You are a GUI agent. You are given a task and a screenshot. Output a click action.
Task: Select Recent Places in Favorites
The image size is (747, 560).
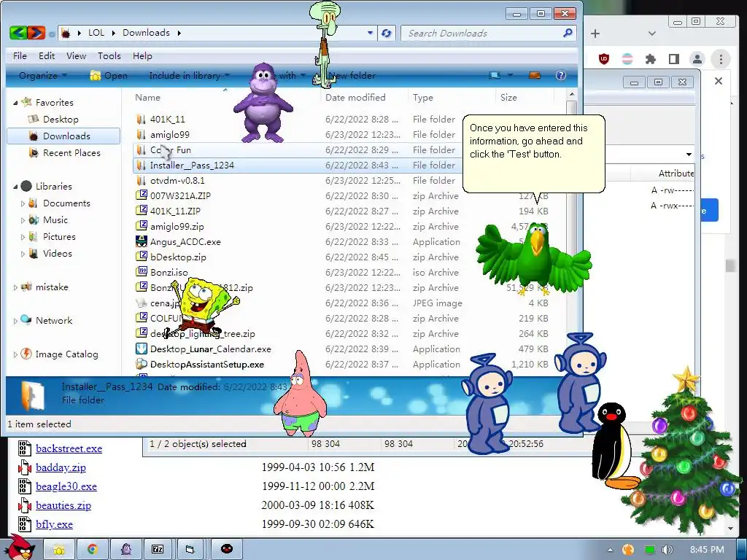[71, 153]
